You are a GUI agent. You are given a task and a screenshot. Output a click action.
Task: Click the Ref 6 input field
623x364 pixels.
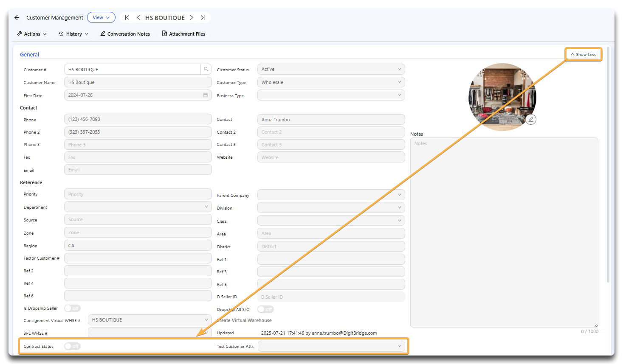[138, 296]
